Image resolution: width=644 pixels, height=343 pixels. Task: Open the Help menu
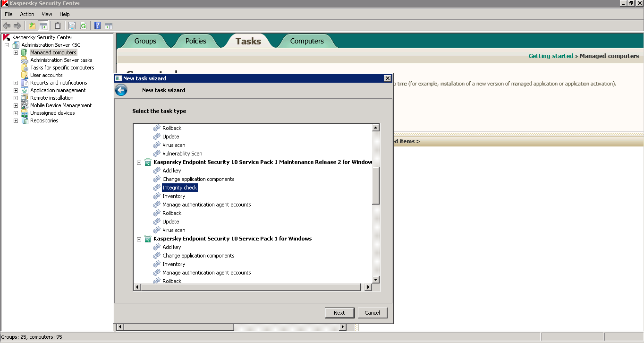[65, 14]
